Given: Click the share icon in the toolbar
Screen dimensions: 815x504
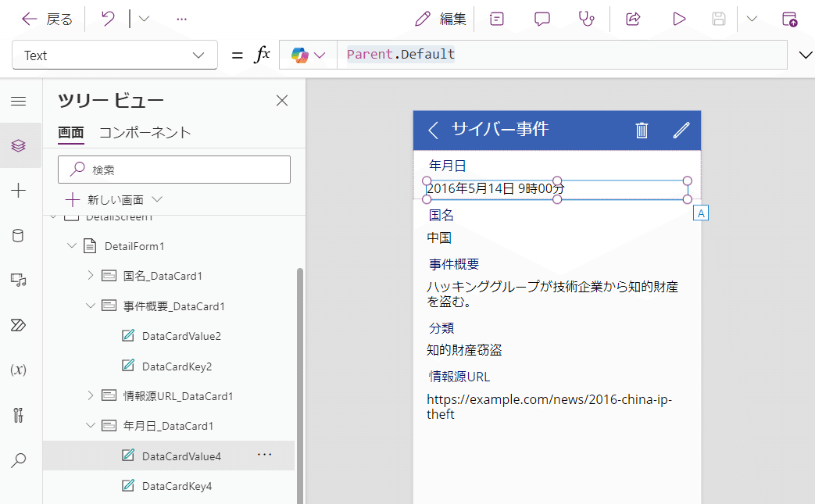Looking at the screenshot, I should 633,20.
